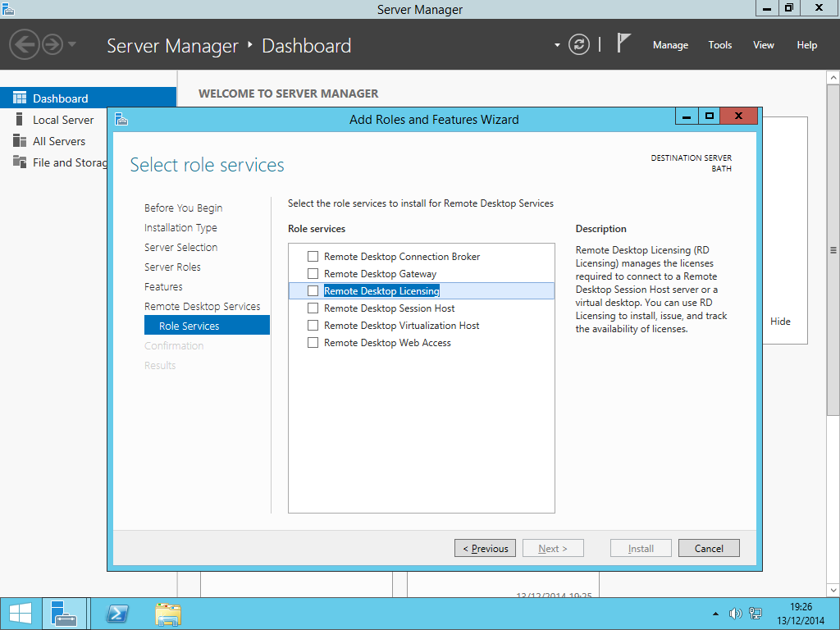The width and height of the screenshot is (840, 630).
Task: Click the Server Manager title bar icon
Action: coord(8,9)
